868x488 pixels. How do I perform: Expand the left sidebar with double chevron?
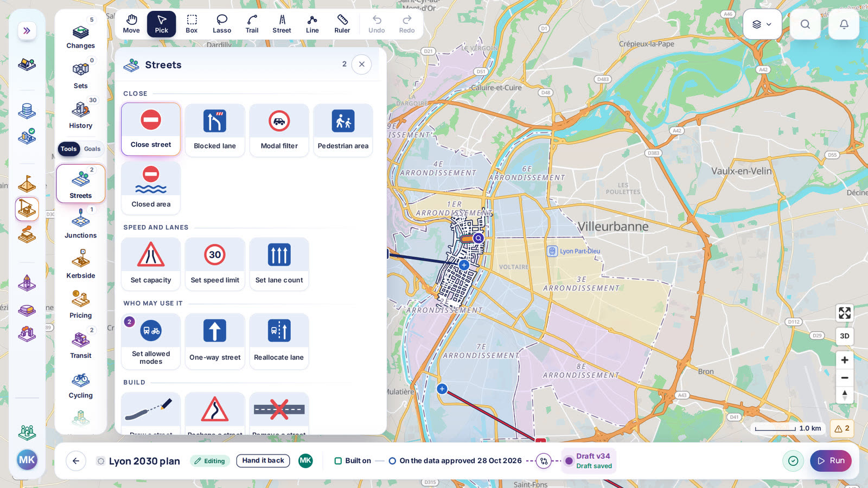point(27,31)
